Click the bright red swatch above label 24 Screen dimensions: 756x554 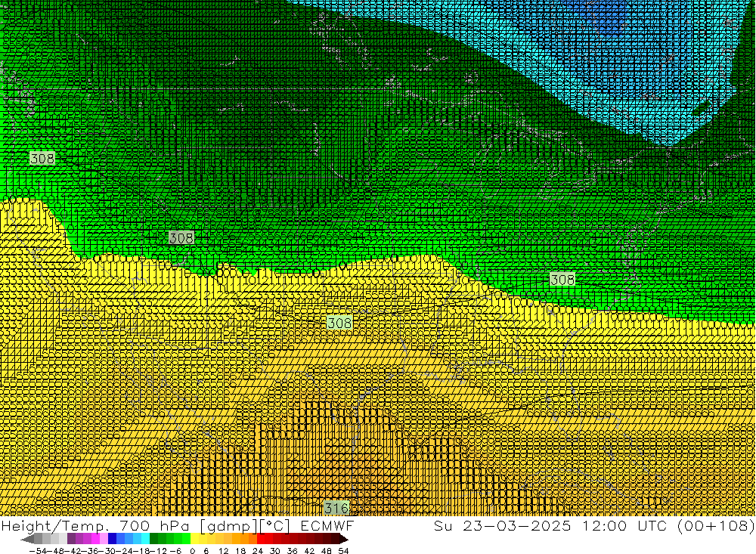261,539
